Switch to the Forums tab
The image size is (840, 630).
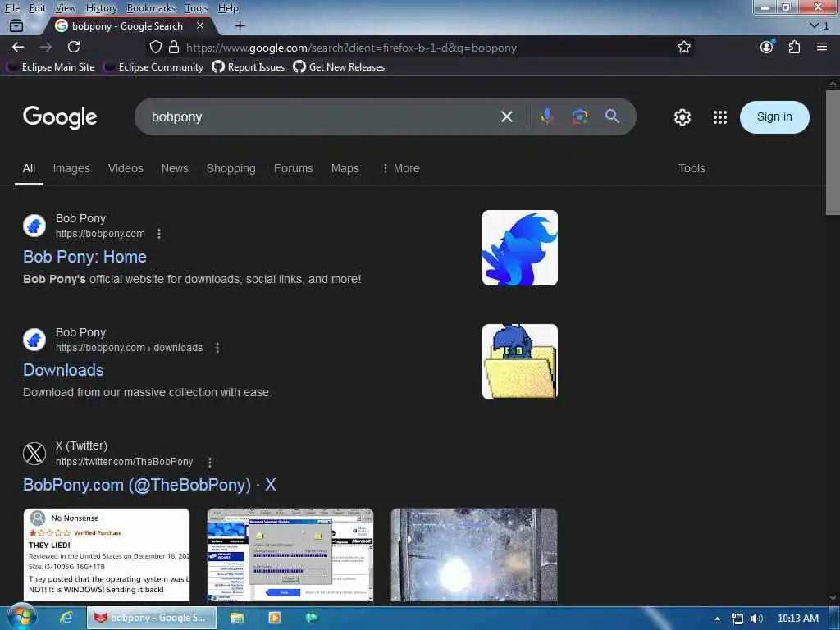tap(294, 168)
